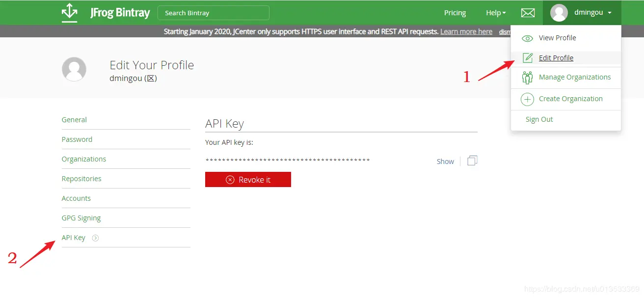Viewport: 644px width, 298px height.
Task: Click the Manage Organizations people icon
Action: point(527,77)
